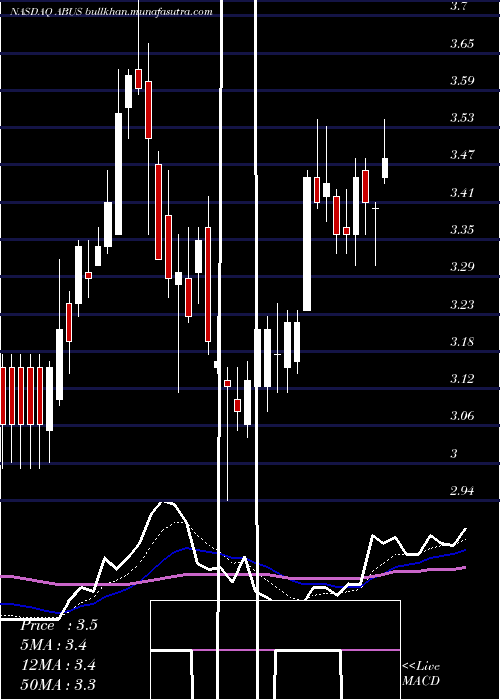Click the 3.29 price axis label
Screen dimensions: 500x700
[461, 267]
